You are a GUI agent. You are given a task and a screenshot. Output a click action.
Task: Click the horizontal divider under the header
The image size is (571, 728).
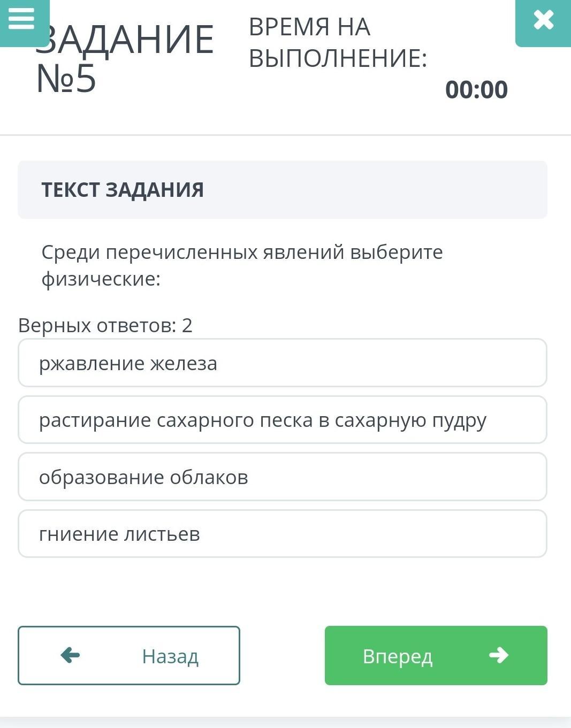coord(285,135)
